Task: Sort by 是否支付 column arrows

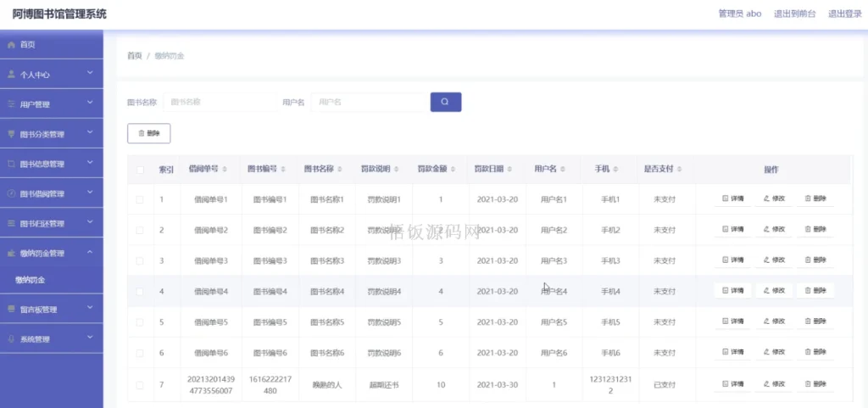Action: pyautogui.click(x=679, y=170)
